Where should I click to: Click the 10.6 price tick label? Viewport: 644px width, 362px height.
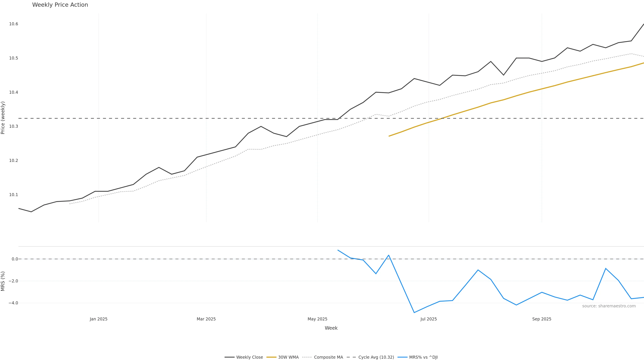coord(13,24)
